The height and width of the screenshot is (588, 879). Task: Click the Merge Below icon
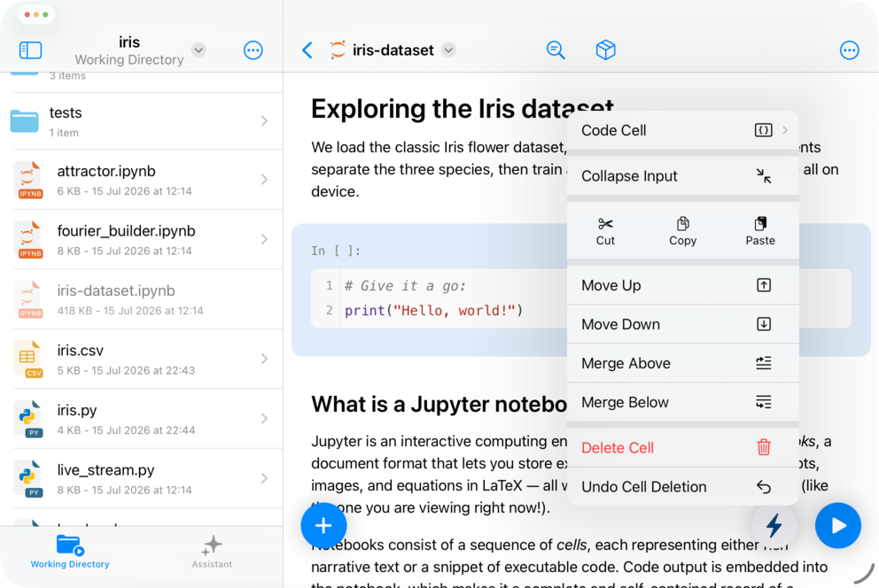764,402
